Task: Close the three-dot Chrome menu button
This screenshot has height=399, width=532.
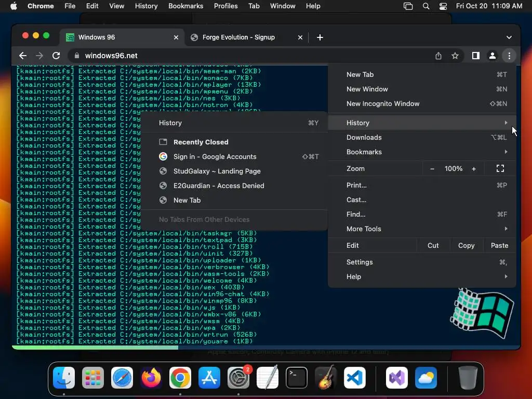Action: point(509,56)
